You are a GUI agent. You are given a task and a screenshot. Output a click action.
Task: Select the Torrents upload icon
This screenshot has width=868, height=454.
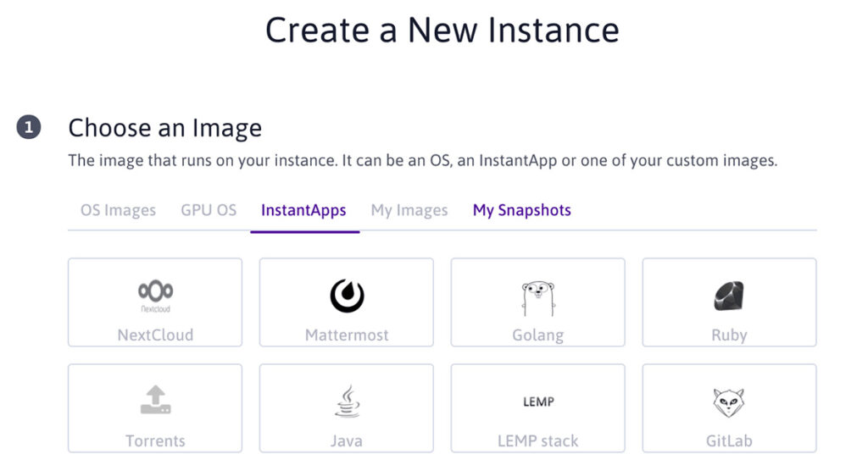[155, 400]
